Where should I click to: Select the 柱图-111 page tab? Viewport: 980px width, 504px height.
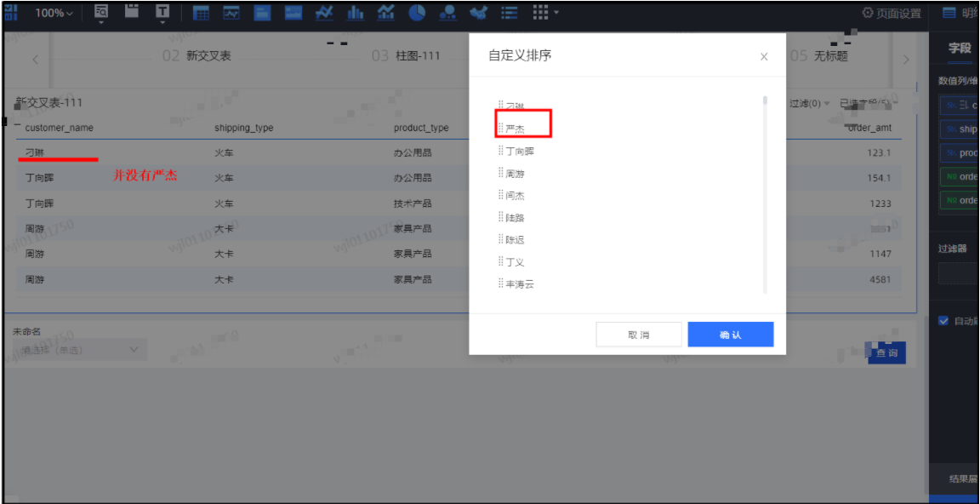[407, 56]
